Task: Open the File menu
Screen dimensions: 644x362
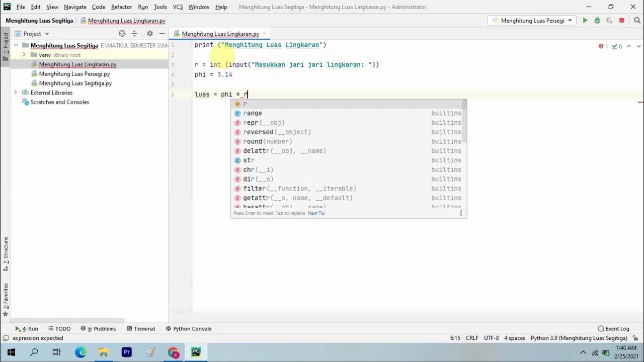Action: pos(21,7)
